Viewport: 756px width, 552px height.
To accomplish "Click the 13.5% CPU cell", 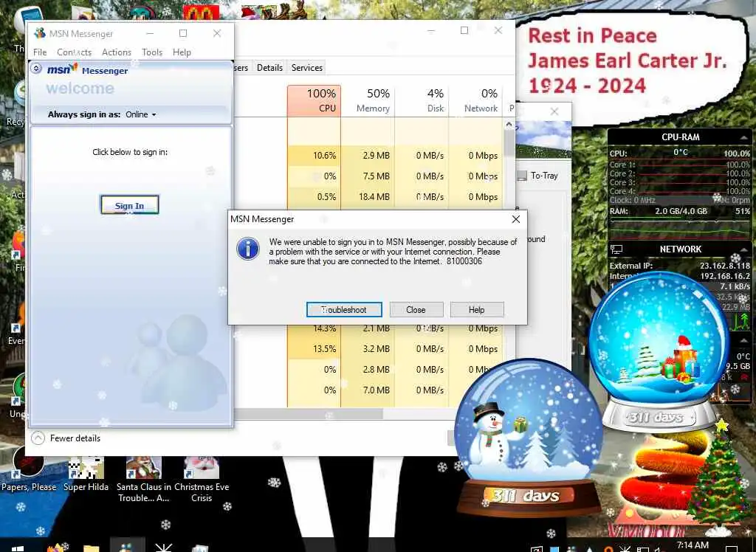I will (314, 349).
